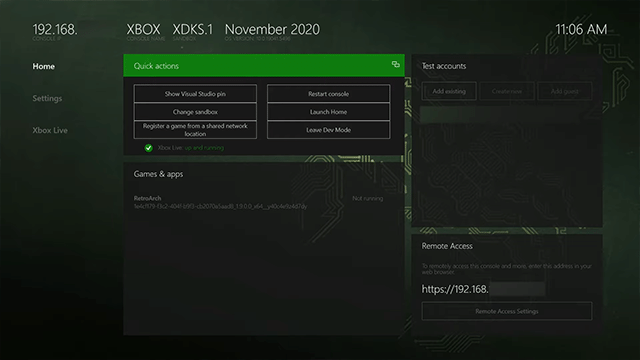Click the Xbox Live up and running status text
The width and height of the screenshot is (640, 360).
[x=191, y=148]
